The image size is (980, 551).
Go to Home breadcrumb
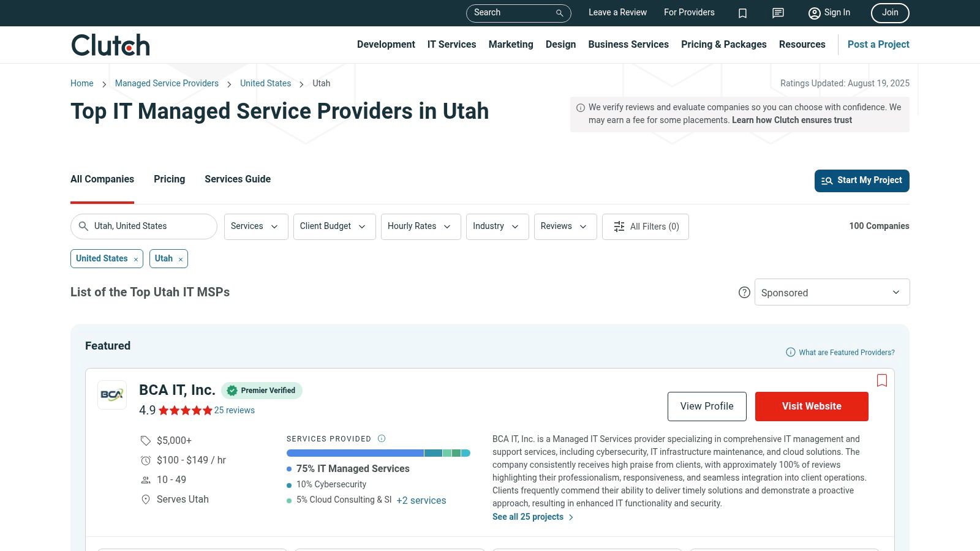[82, 83]
